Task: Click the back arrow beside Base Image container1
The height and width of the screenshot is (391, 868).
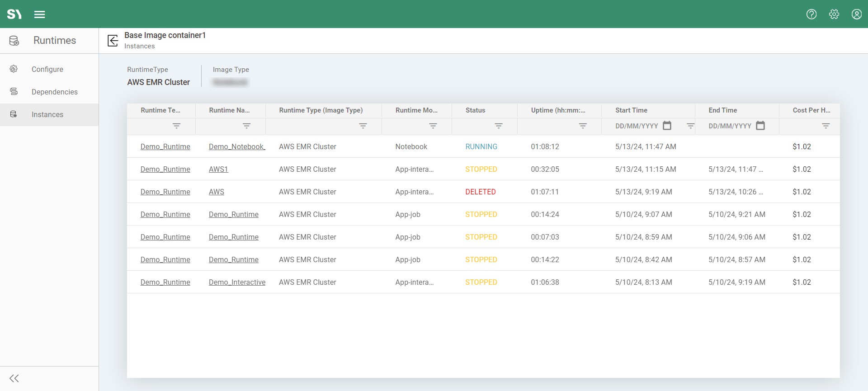Action: pyautogui.click(x=113, y=41)
